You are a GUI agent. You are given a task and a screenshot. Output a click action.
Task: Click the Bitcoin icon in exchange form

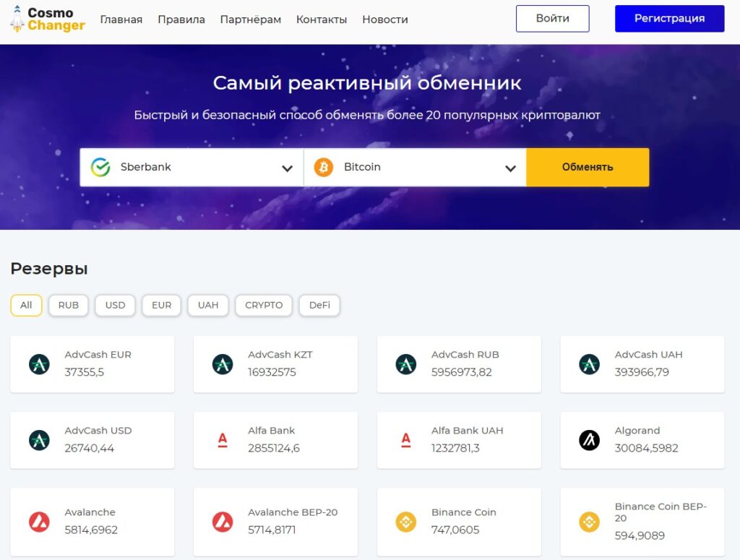coord(324,167)
